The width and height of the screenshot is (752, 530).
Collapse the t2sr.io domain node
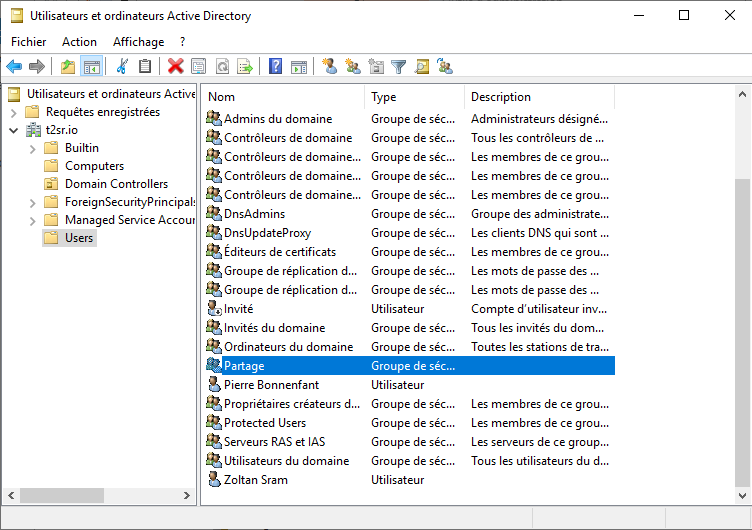(x=13, y=130)
